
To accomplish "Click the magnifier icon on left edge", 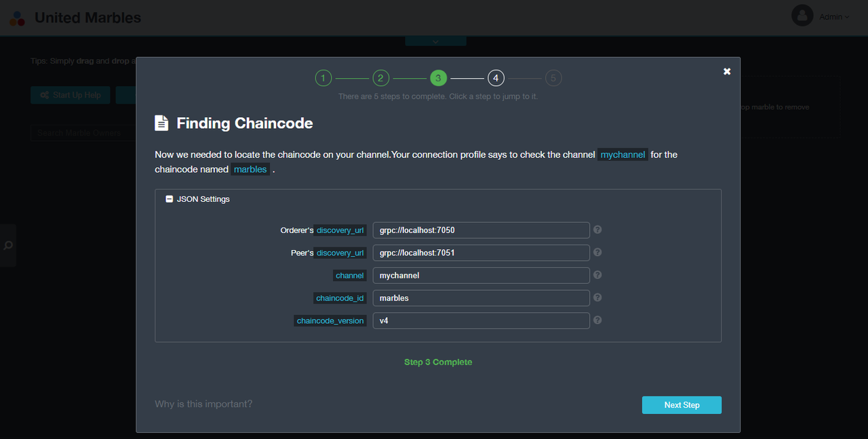I will pos(8,245).
